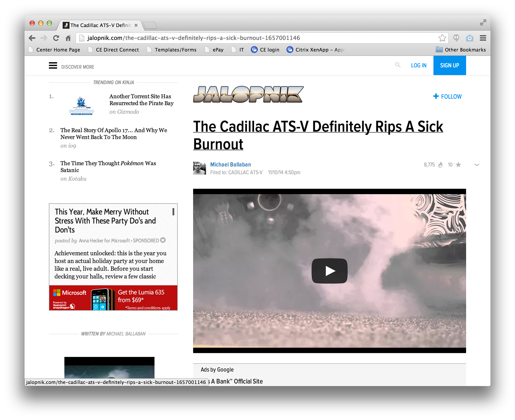This screenshot has width=515, height=420.
Task: Click the CADILLAC ATS-V filed-to tag
Action: [x=245, y=172]
